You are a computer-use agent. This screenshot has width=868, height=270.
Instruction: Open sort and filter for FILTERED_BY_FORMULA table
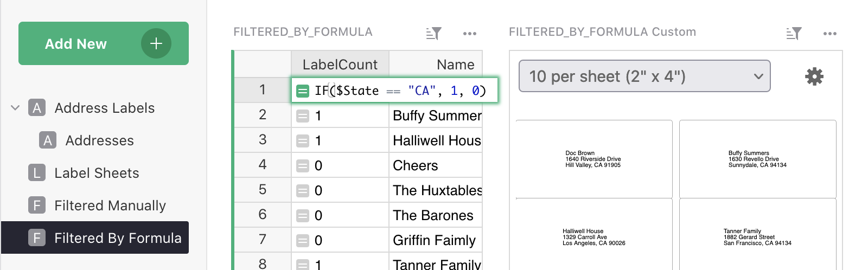tap(433, 34)
